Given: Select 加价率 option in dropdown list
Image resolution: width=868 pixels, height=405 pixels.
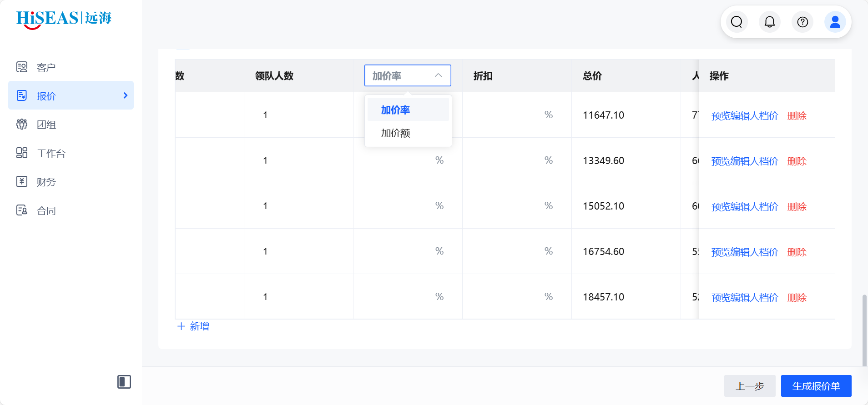Looking at the screenshot, I should pos(408,110).
